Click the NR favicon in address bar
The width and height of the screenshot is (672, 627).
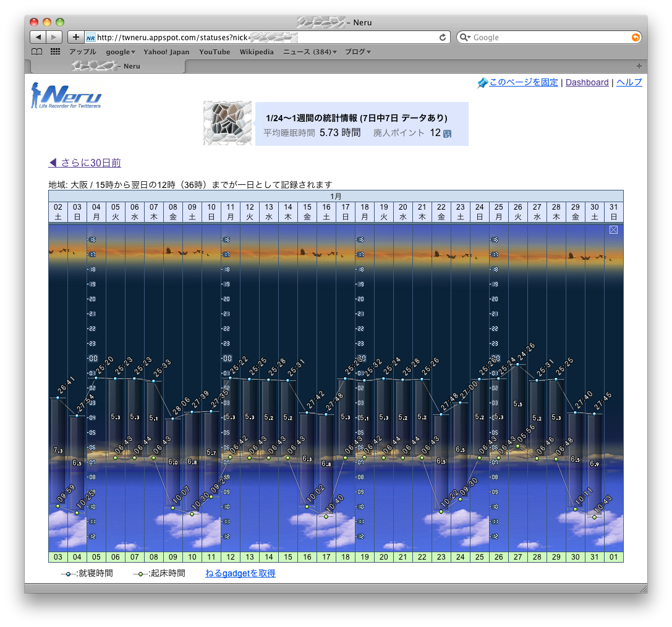pyautogui.click(x=90, y=38)
